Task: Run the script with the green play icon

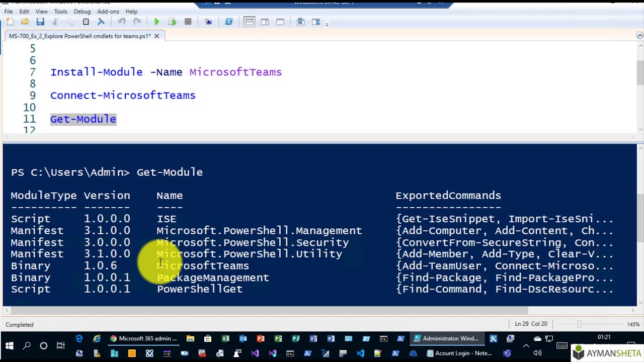Action: click(157, 22)
